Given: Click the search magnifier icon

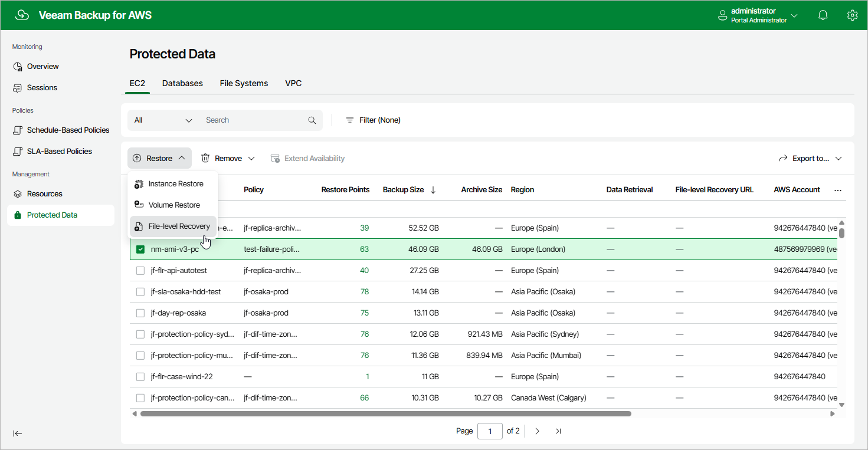Looking at the screenshot, I should tap(312, 120).
